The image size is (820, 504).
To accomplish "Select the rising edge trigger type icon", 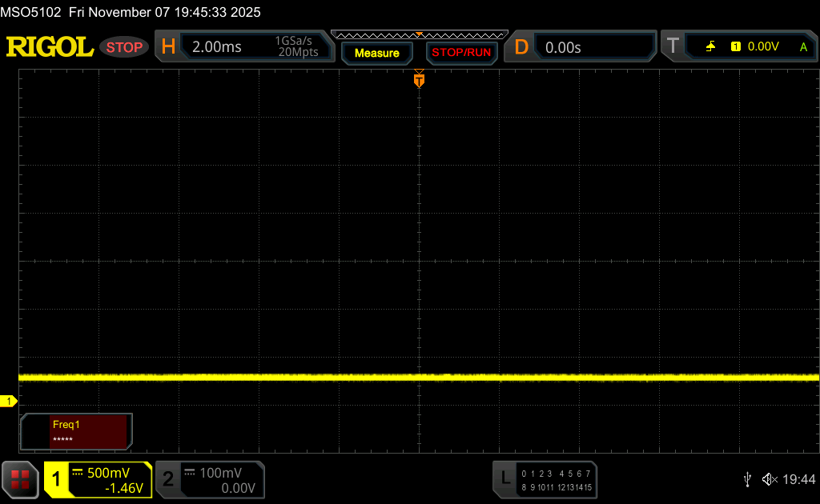I will tap(710, 47).
